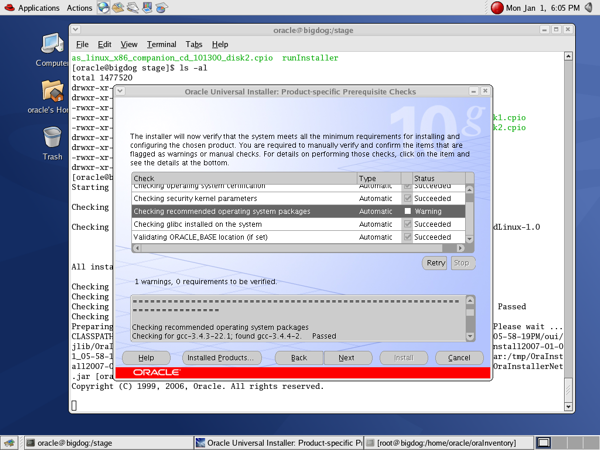Image resolution: width=600 pixels, height=450 pixels.
Task: Open the terminal window menu icon
Action: click(x=75, y=29)
